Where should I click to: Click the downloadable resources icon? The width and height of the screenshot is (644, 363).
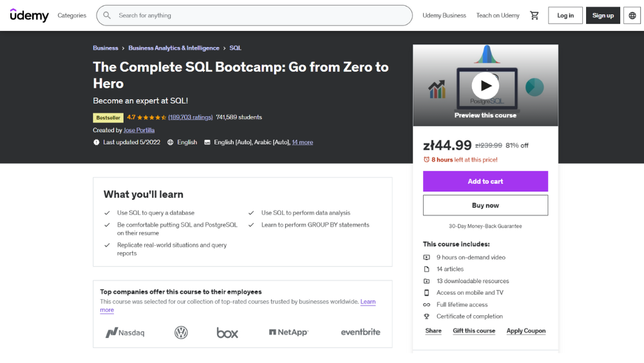(x=427, y=280)
